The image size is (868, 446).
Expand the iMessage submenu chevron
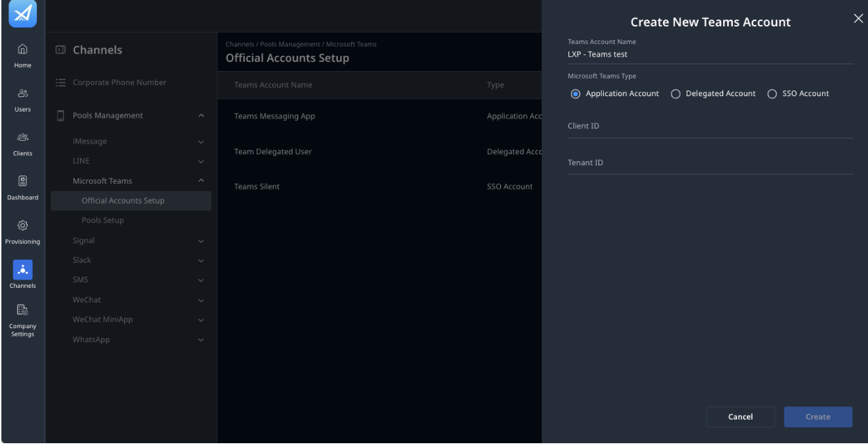point(201,142)
